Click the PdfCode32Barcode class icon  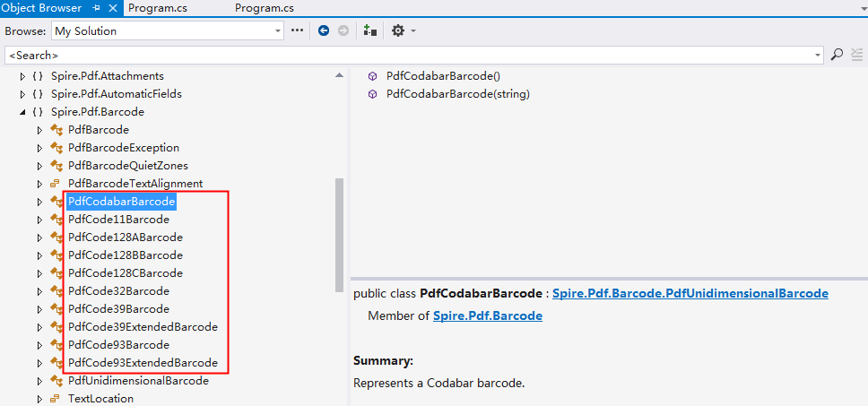(x=56, y=291)
